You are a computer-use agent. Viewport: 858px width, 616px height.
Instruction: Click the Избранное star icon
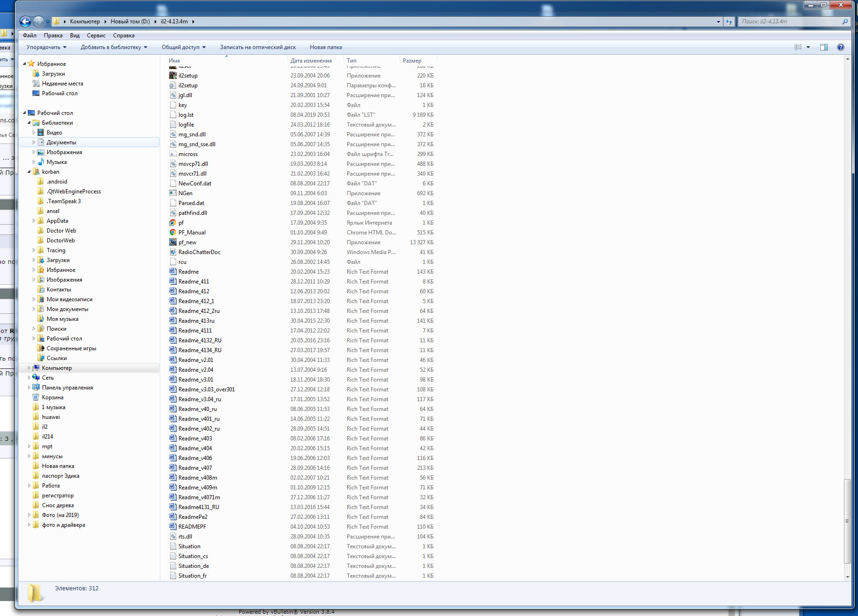[x=31, y=64]
